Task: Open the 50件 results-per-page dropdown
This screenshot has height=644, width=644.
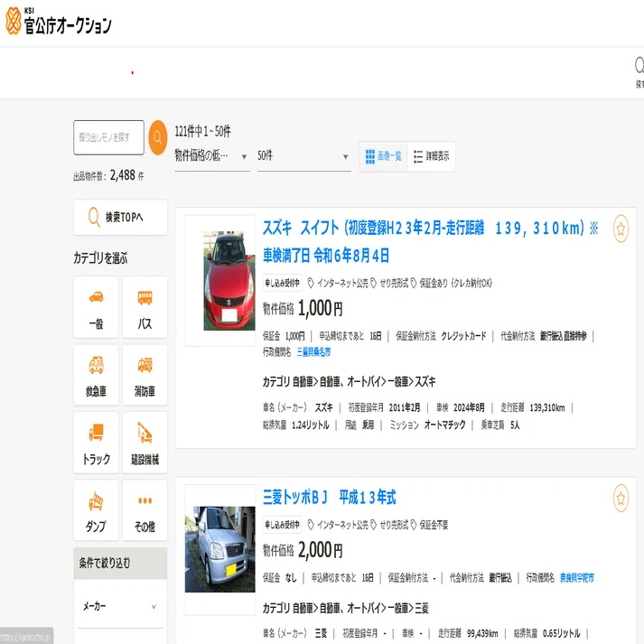Action: [303, 156]
